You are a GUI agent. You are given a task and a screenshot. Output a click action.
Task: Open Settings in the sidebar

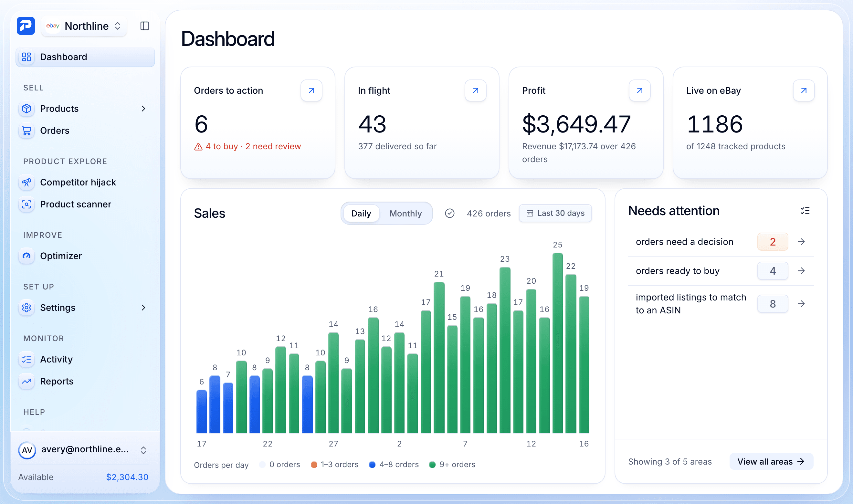85,308
